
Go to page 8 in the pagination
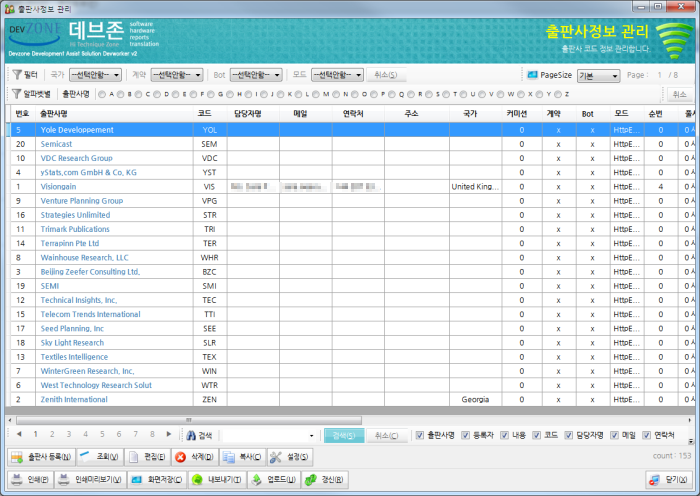(152, 434)
